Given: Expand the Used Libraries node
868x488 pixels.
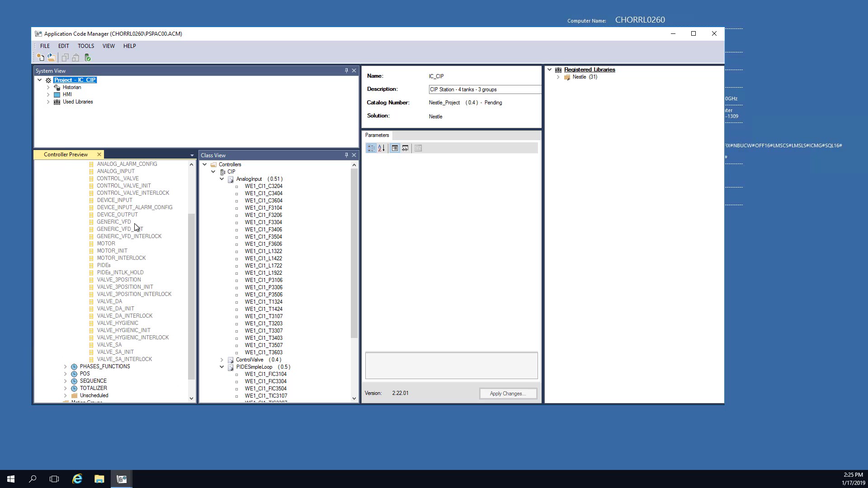Looking at the screenshot, I should coord(48,102).
